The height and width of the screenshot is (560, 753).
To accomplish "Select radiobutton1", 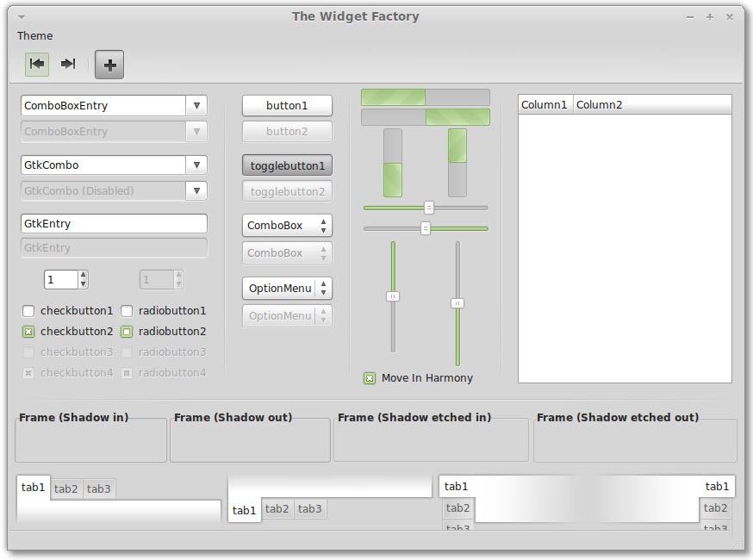I will pyautogui.click(x=127, y=311).
